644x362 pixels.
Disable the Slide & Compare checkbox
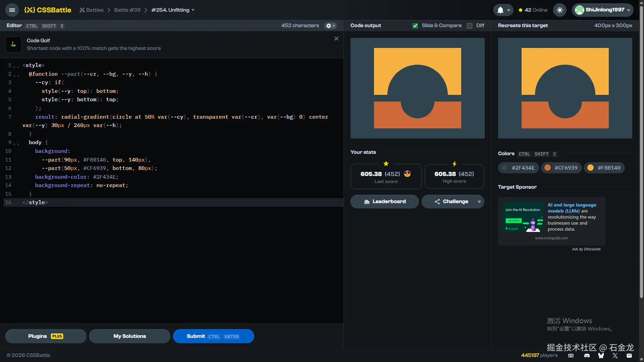tap(415, 26)
